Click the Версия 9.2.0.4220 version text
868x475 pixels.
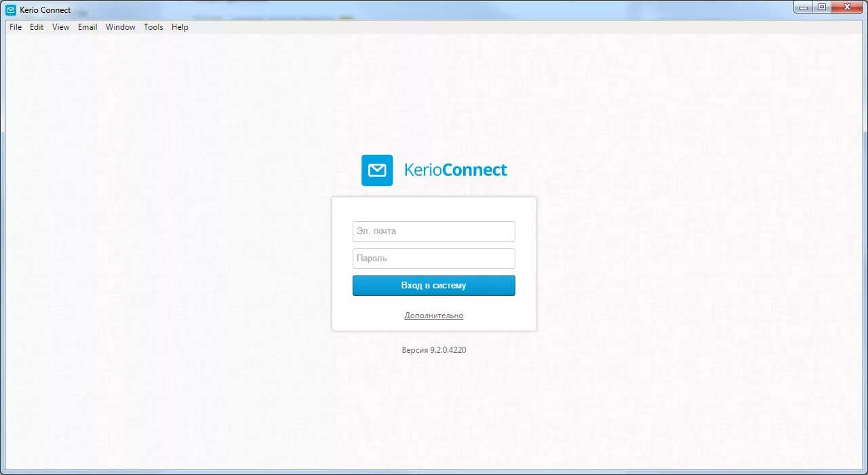tap(434, 350)
